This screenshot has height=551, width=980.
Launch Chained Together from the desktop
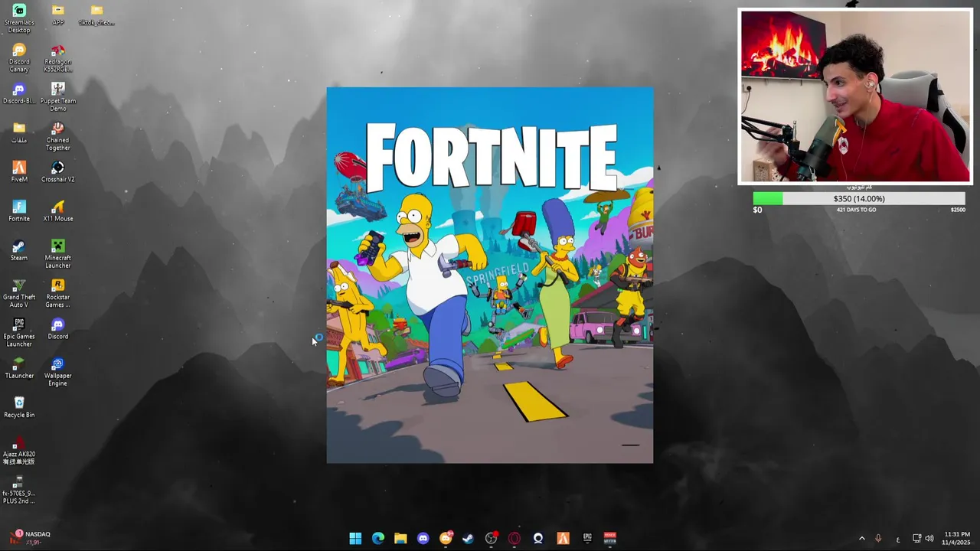[58, 136]
